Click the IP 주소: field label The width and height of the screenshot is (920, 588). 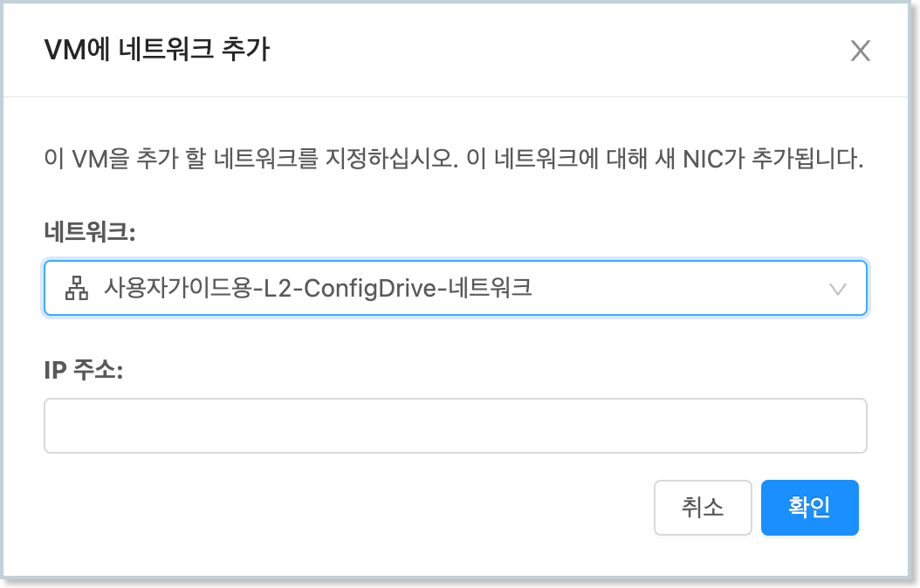point(84,370)
